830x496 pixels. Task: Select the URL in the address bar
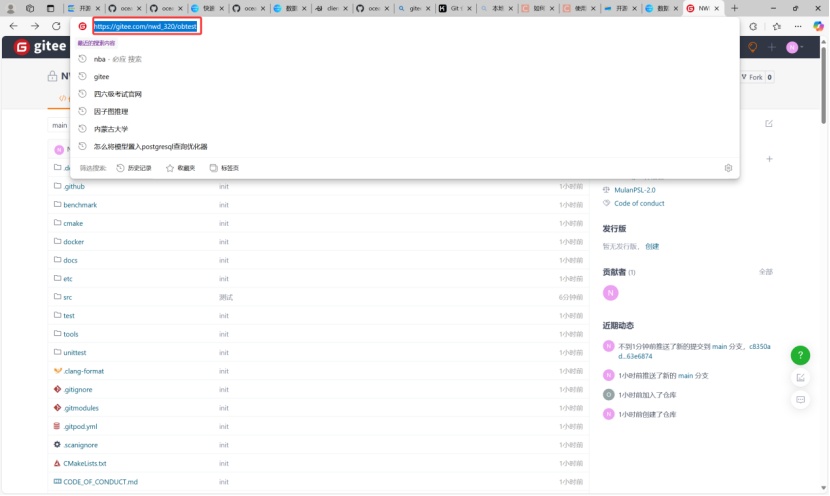(145, 26)
